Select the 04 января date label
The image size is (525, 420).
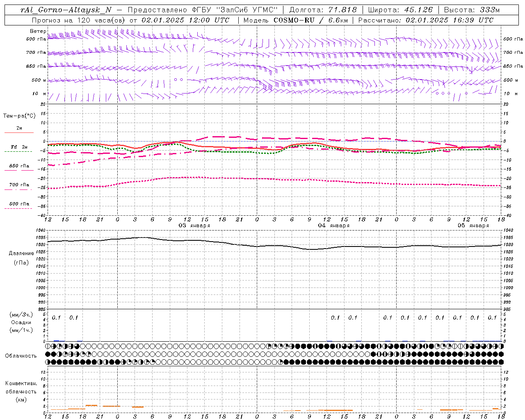point(334,226)
